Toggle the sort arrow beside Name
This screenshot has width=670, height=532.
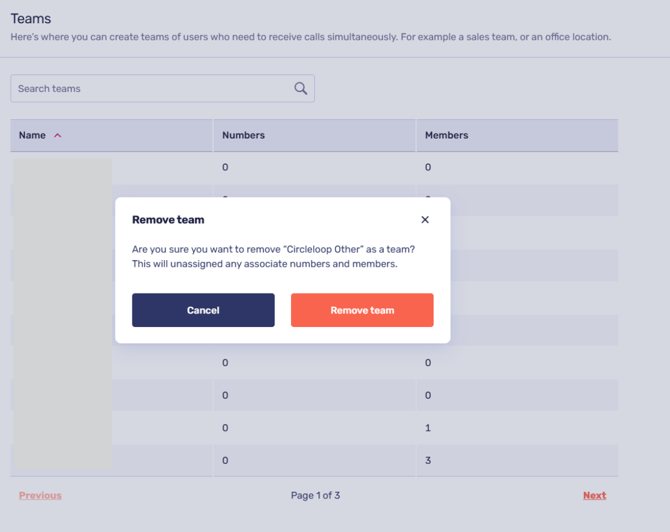click(58, 136)
